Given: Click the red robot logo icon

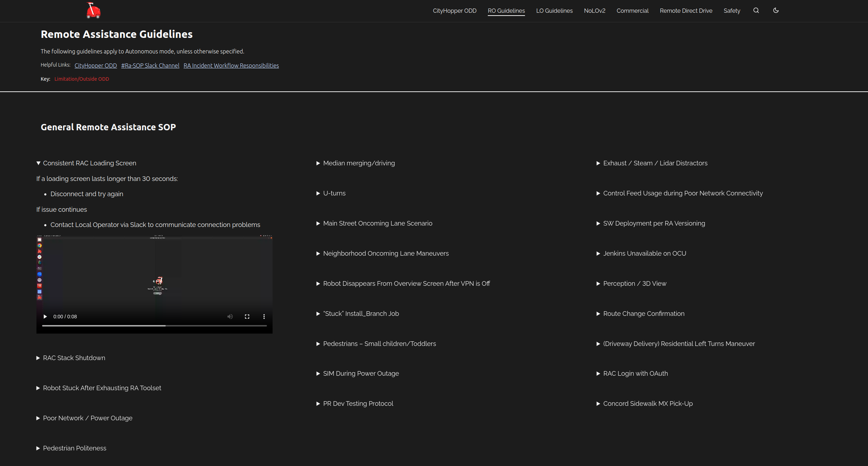Looking at the screenshot, I should point(93,11).
